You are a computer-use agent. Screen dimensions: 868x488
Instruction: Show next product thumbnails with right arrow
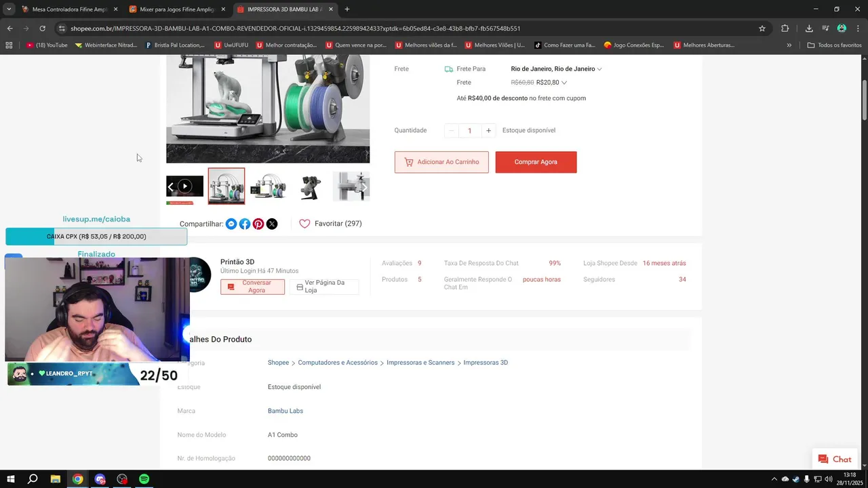click(364, 187)
